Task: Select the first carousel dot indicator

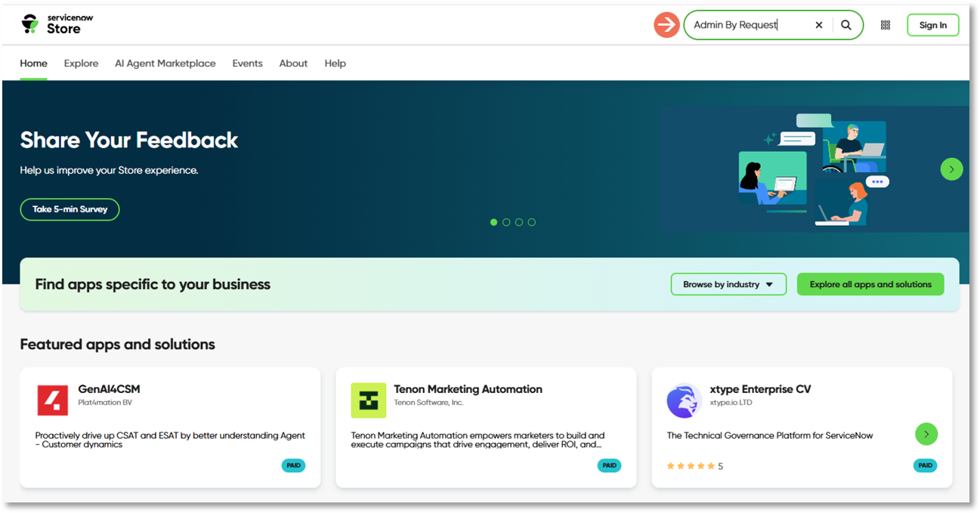Action: (x=494, y=222)
